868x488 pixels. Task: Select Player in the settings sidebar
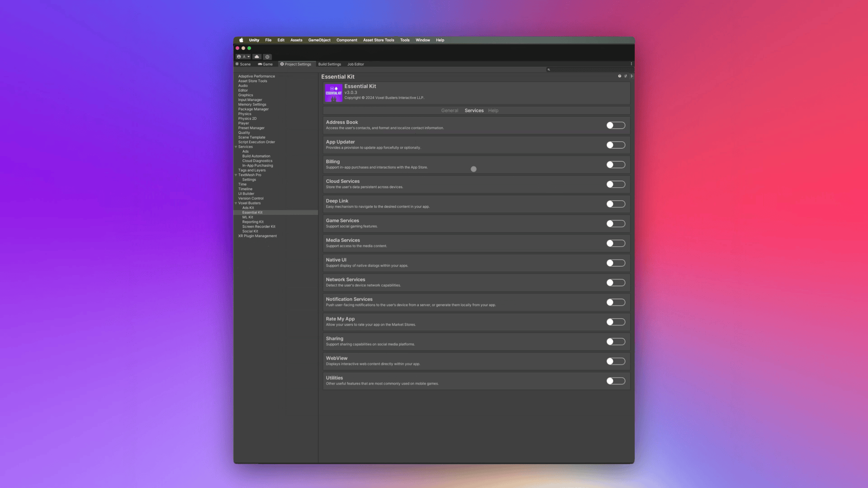pyautogui.click(x=244, y=123)
